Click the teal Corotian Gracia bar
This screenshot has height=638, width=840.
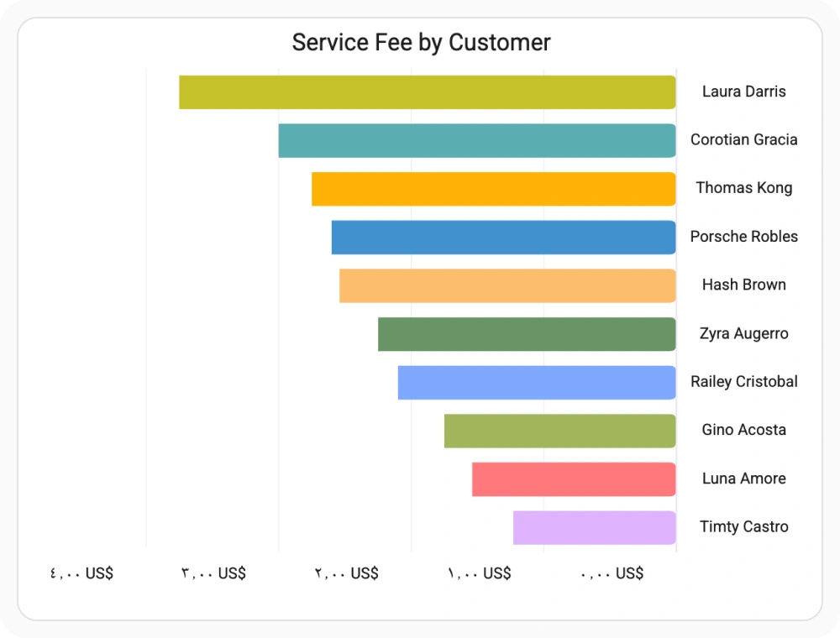pos(477,141)
